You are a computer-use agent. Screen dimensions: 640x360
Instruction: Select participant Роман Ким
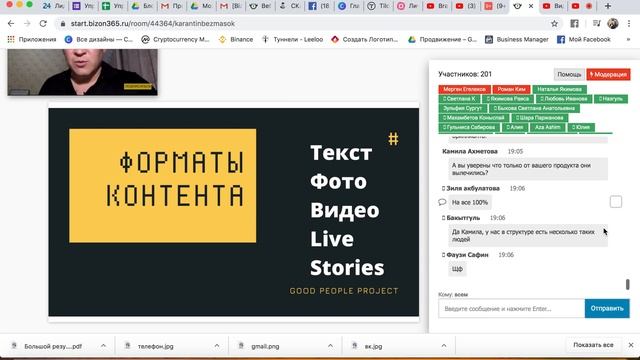tap(511, 89)
